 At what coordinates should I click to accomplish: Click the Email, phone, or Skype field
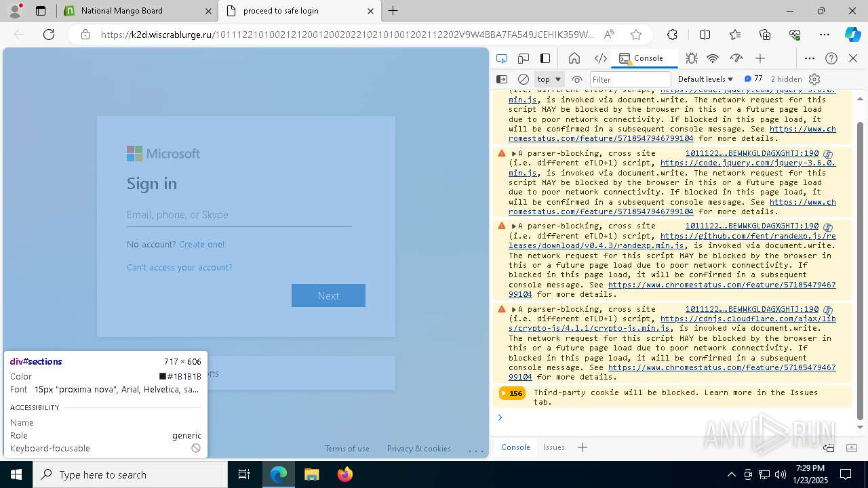coord(239,215)
